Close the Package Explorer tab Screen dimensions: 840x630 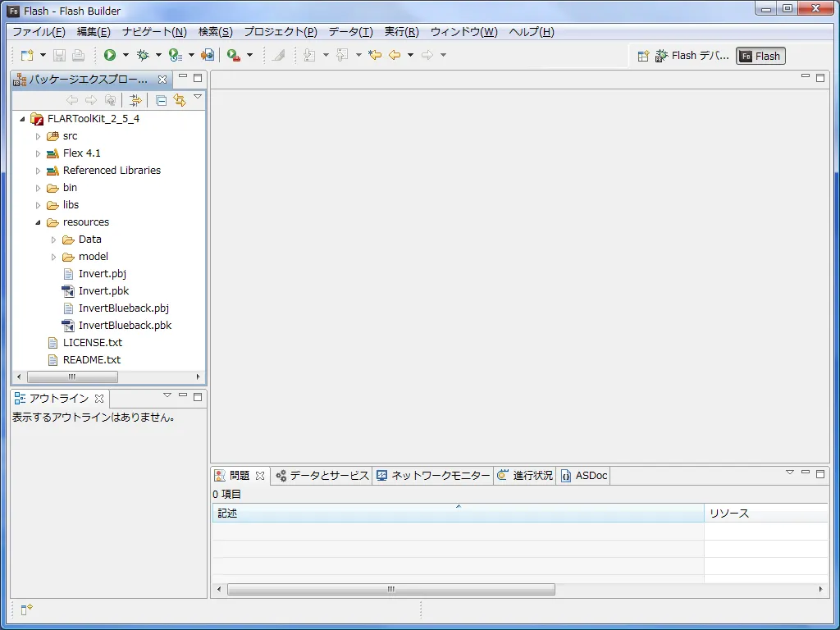162,80
